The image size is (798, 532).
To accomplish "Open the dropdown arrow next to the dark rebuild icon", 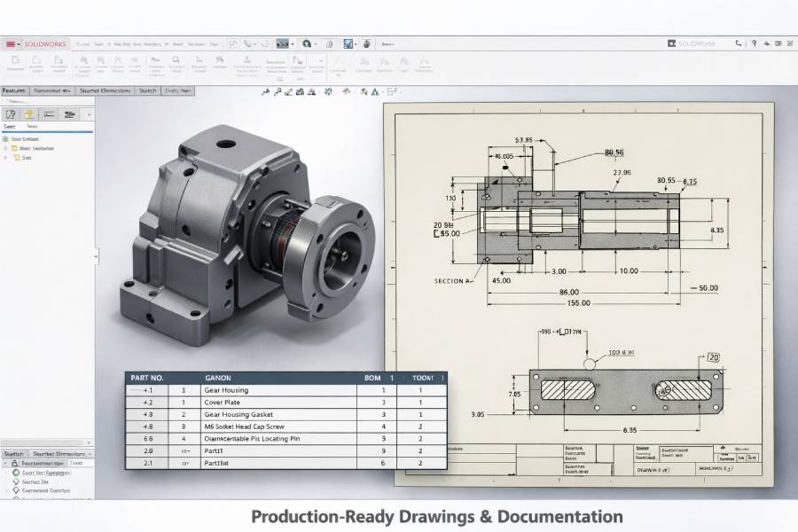I will pyautogui.click(x=292, y=44).
